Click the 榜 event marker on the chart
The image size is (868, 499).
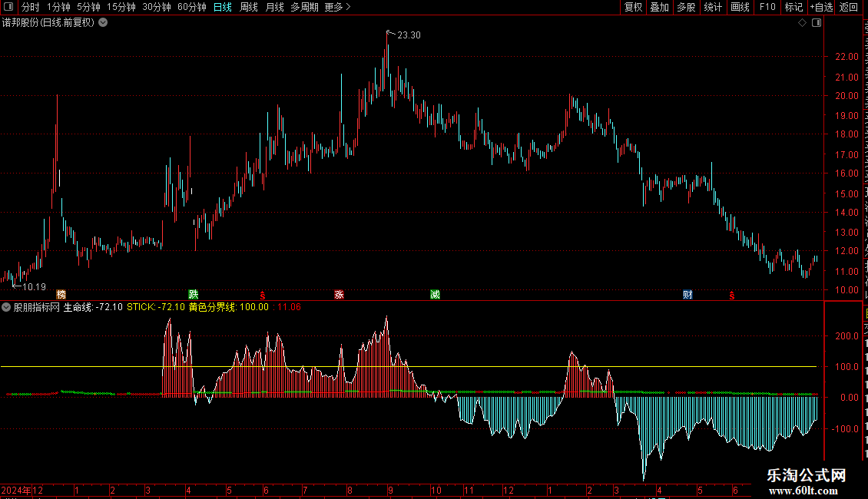pos(61,294)
